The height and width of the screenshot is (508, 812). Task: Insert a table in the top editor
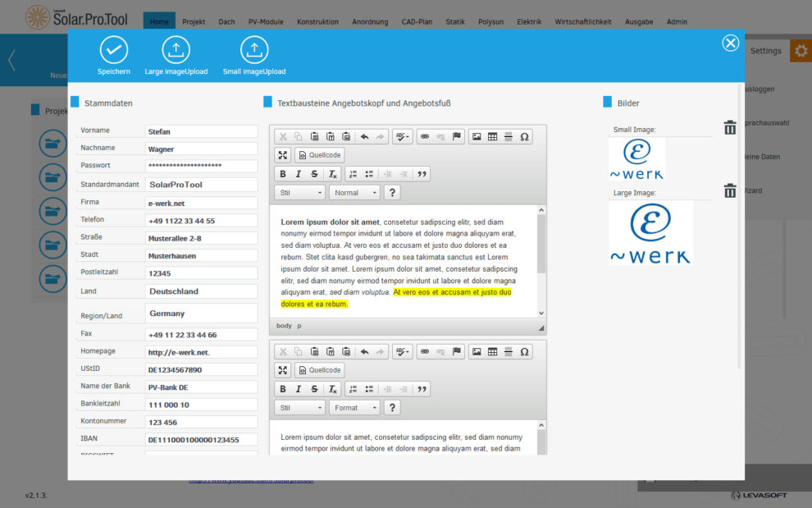point(492,136)
